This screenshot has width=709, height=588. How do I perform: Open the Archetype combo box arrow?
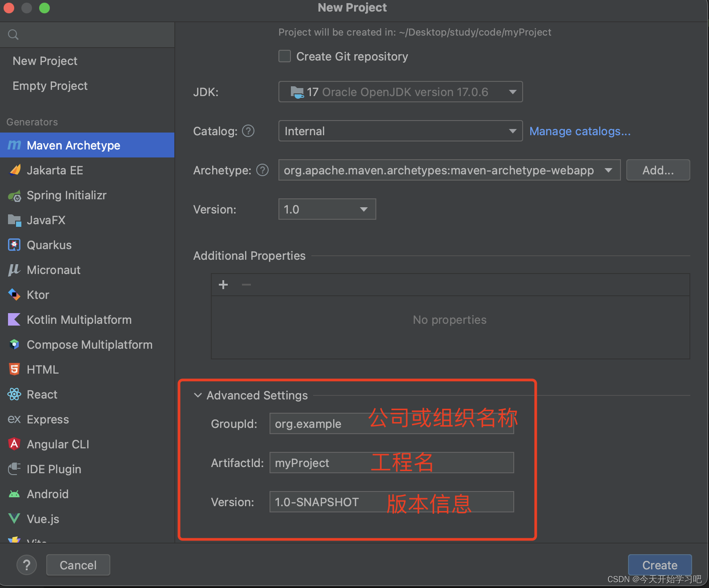[x=608, y=170]
